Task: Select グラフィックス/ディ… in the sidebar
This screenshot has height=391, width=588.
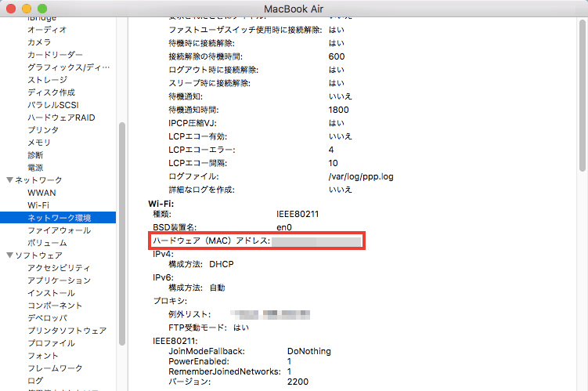Action: [69, 67]
